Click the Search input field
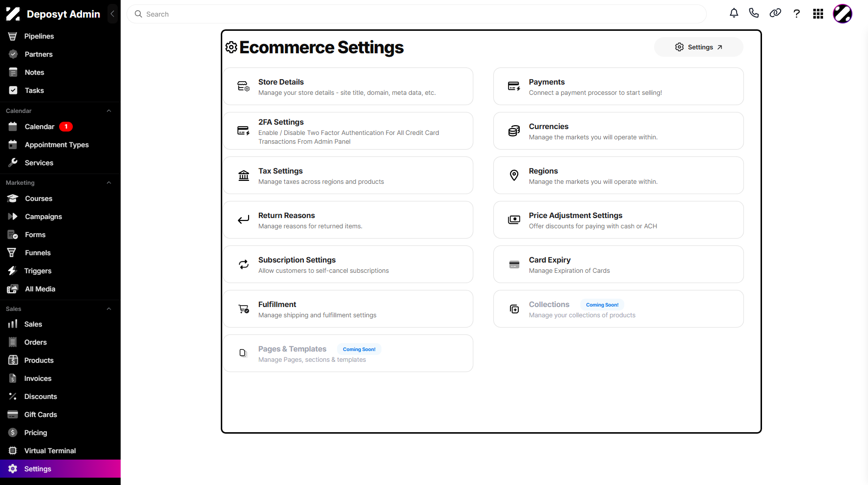This screenshot has width=868, height=485. tap(416, 14)
